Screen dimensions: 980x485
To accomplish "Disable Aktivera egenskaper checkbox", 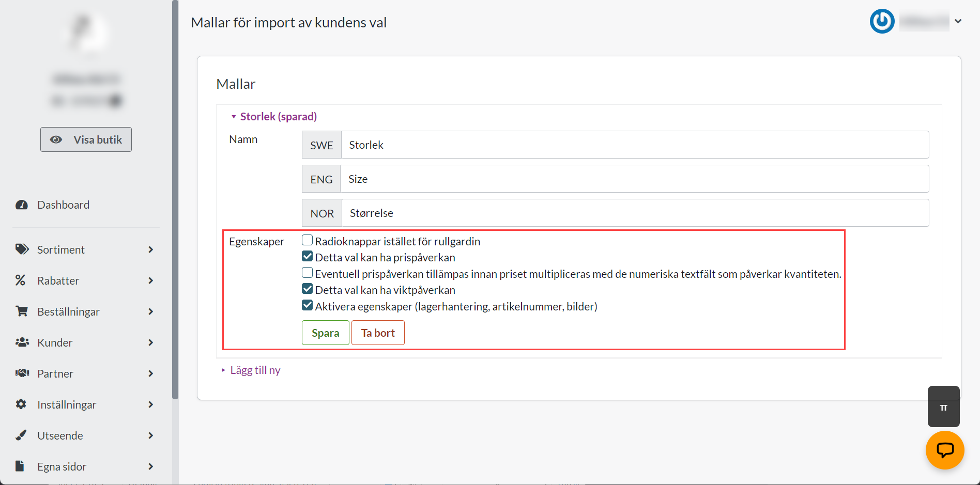I will coord(308,306).
